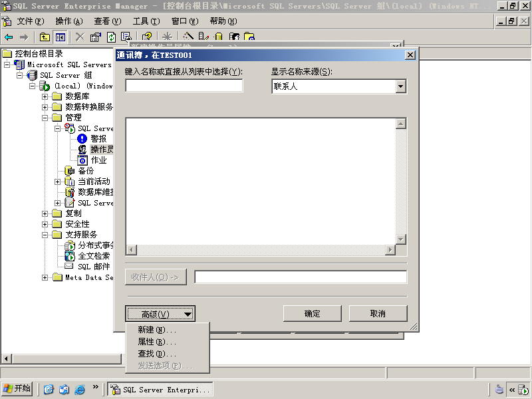Click the tree pane scroll left arrow
This screenshot has width=532, height=399.
click(6, 358)
